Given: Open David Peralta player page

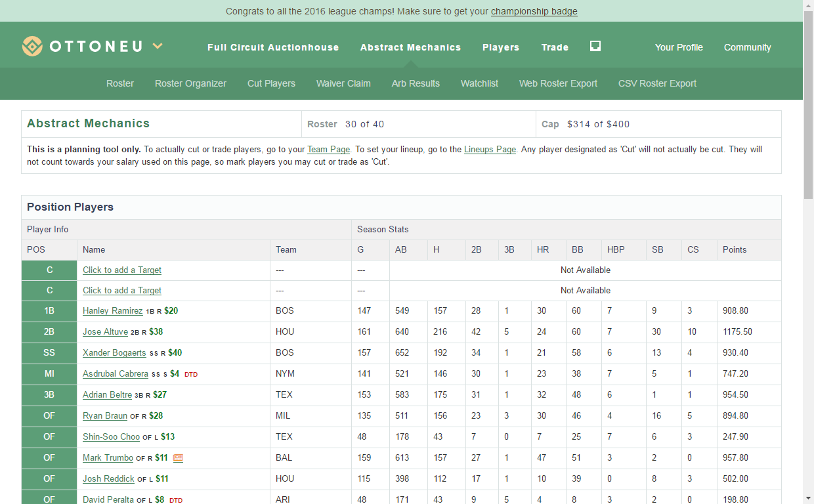Looking at the screenshot, I should click(x=108, y=499).
